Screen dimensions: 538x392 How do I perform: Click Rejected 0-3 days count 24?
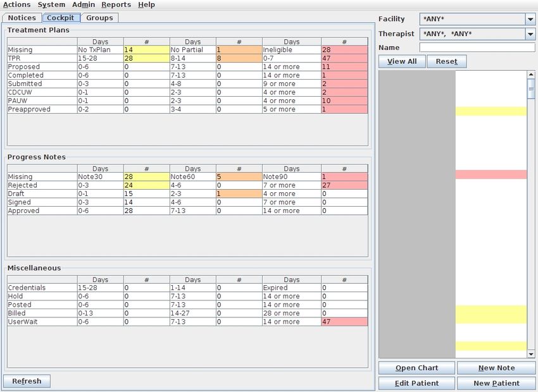(x=146, y=185)
